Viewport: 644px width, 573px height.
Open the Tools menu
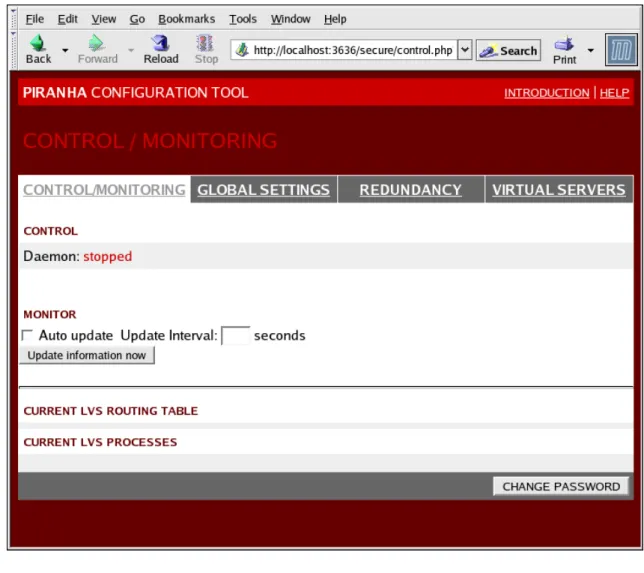tap(243, 19)
